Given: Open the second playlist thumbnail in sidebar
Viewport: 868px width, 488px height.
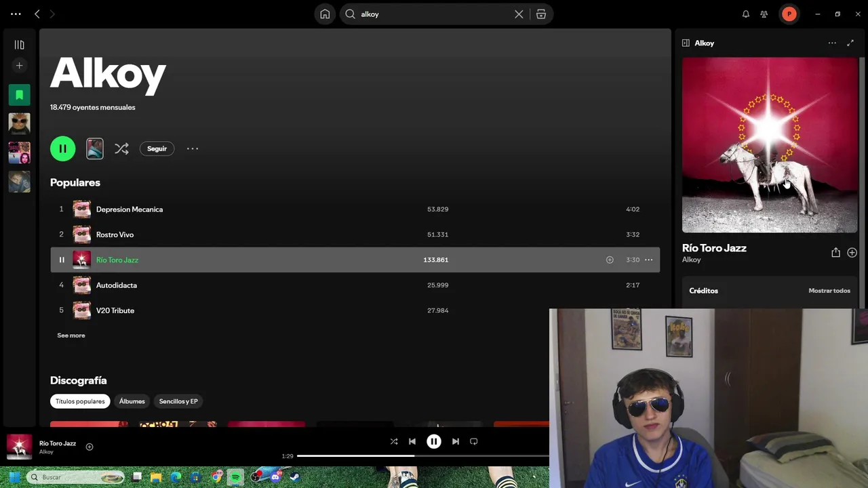Looking at the screenshot, I should coord(19,152).
